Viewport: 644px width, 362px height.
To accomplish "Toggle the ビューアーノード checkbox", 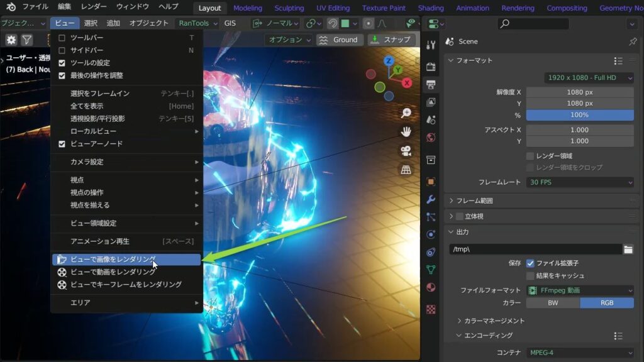I will tap(62, 144).
